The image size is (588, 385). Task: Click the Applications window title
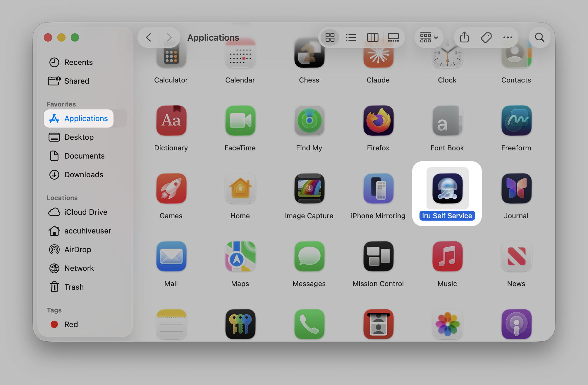click(x=213, y=37)
